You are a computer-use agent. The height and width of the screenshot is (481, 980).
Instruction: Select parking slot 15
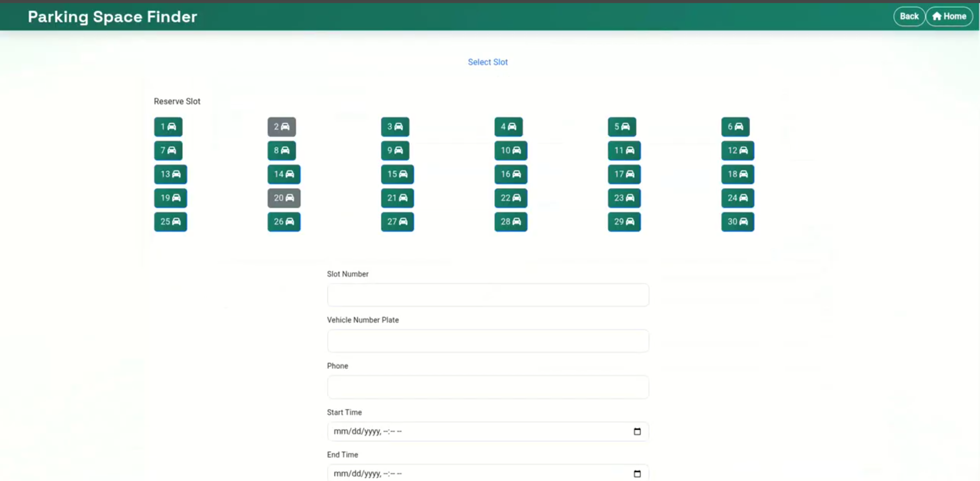(x=397, y=174)
